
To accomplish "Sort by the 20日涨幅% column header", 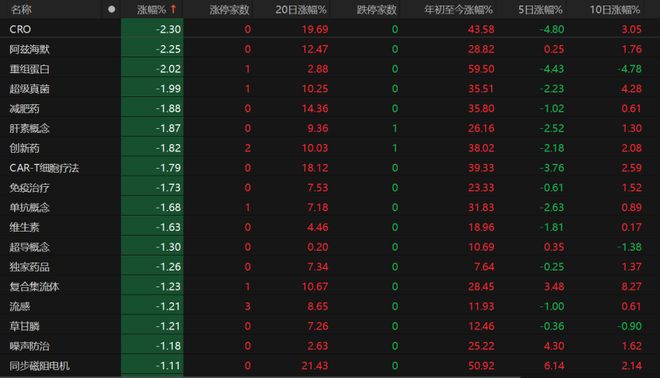I will (x=301, y=9).
